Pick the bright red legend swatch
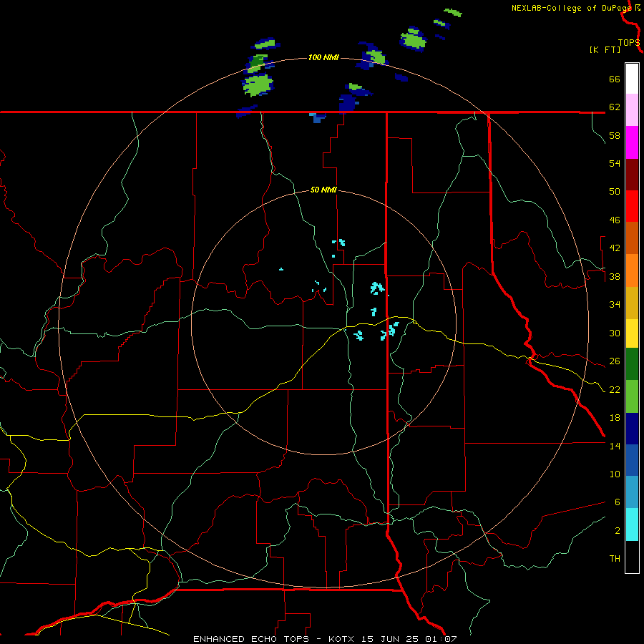This screenshot has width=644, height=644. (632, 206)
